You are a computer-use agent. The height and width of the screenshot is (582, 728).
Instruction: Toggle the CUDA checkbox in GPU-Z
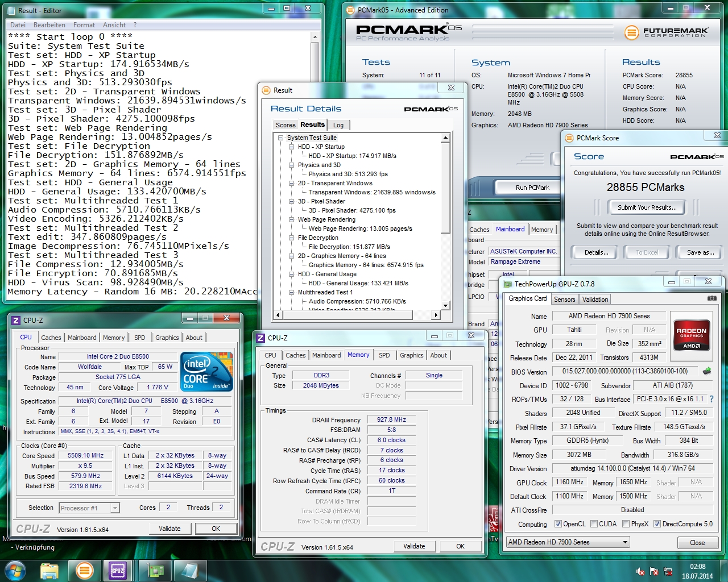(x=594, y=524)
